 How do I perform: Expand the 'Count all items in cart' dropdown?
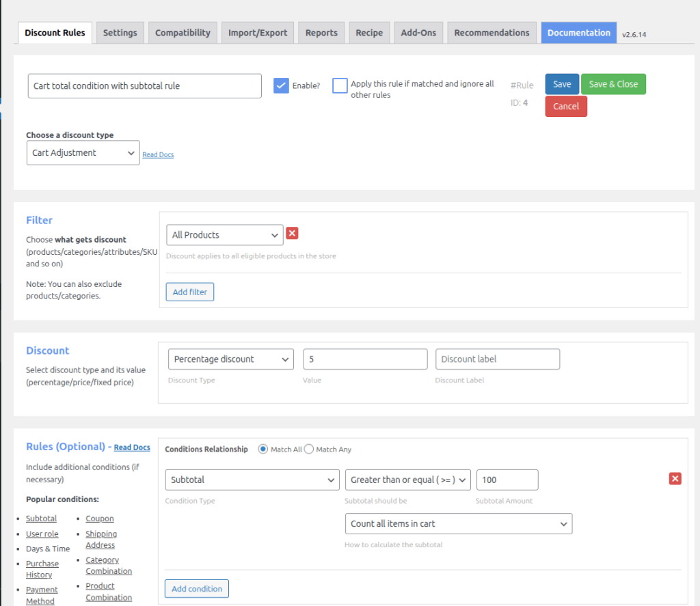458,524
